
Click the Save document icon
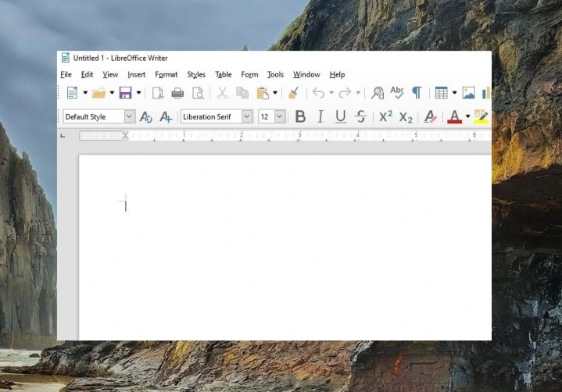click(x=125, y=93)
